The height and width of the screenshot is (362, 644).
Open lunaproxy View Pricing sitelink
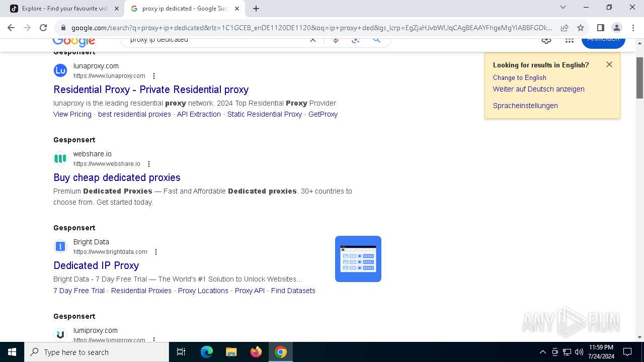(72, 114)
